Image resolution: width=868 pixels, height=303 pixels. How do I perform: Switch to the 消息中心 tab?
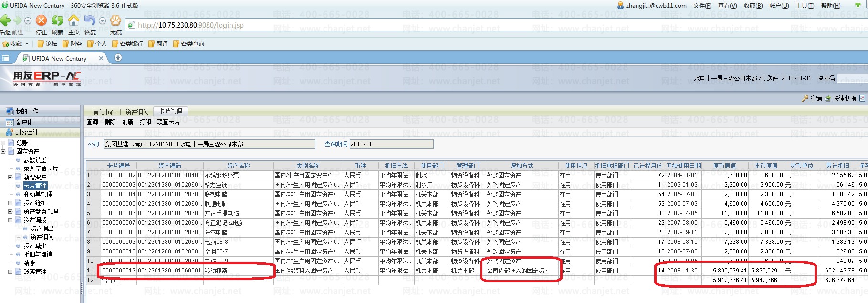point(104,112)
